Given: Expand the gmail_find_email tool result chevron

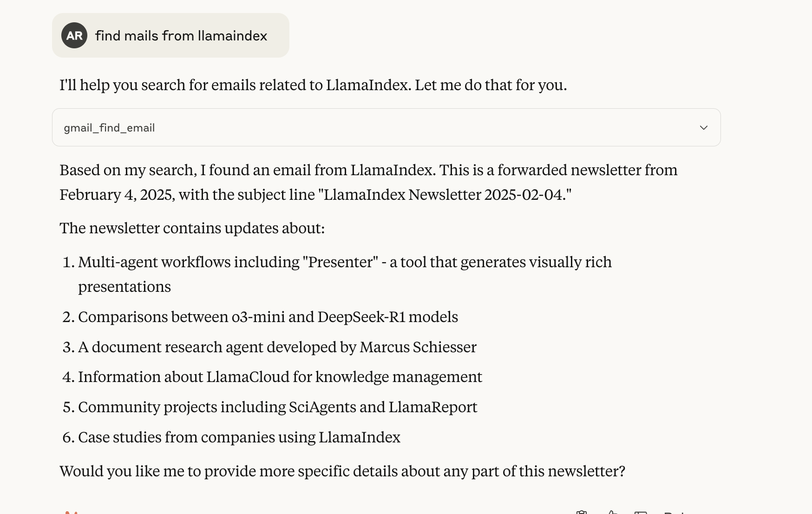Looking at the screenshot, I should point(703,128).
